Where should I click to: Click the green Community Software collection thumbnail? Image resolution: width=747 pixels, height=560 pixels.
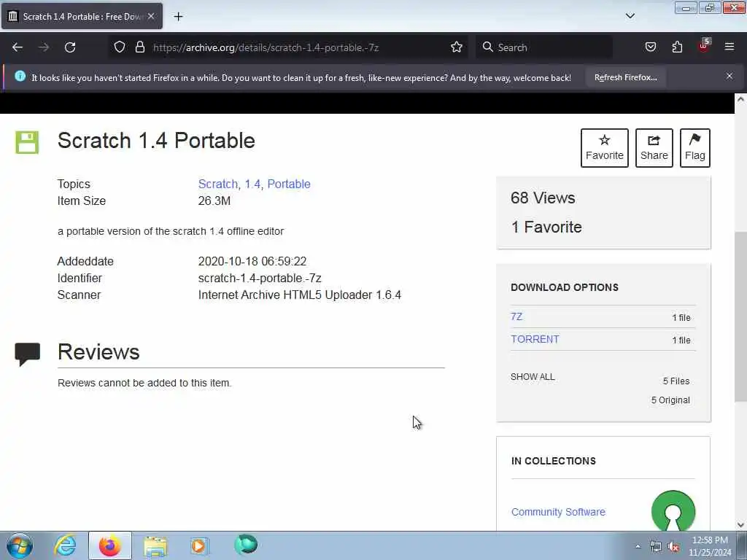[x=673, y=511]
